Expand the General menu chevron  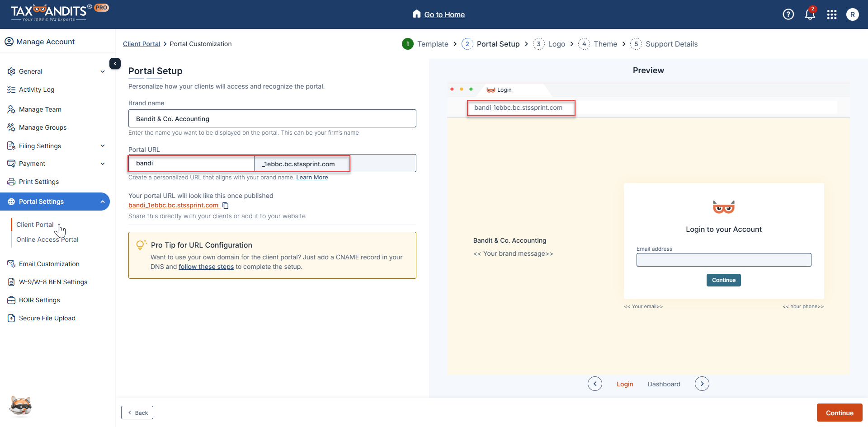click(103, 71)
